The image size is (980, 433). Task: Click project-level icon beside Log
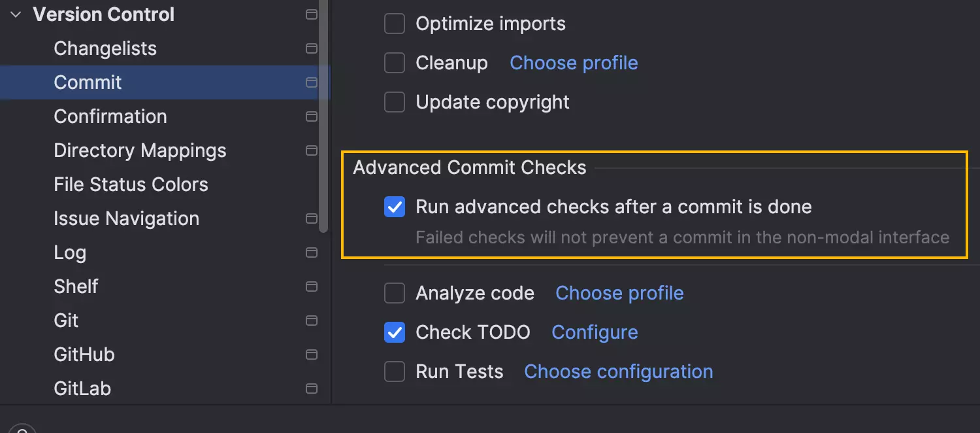(x=312, y=252)
